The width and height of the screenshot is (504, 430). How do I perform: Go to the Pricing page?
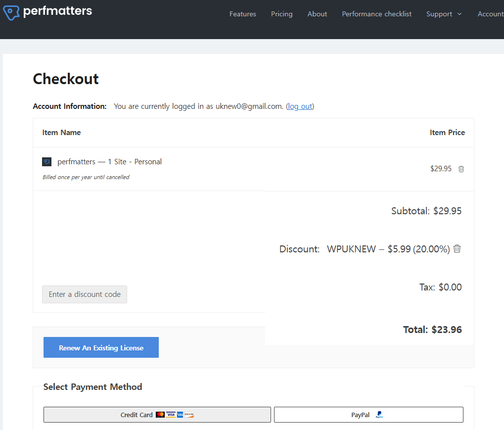tap(281, 14)
